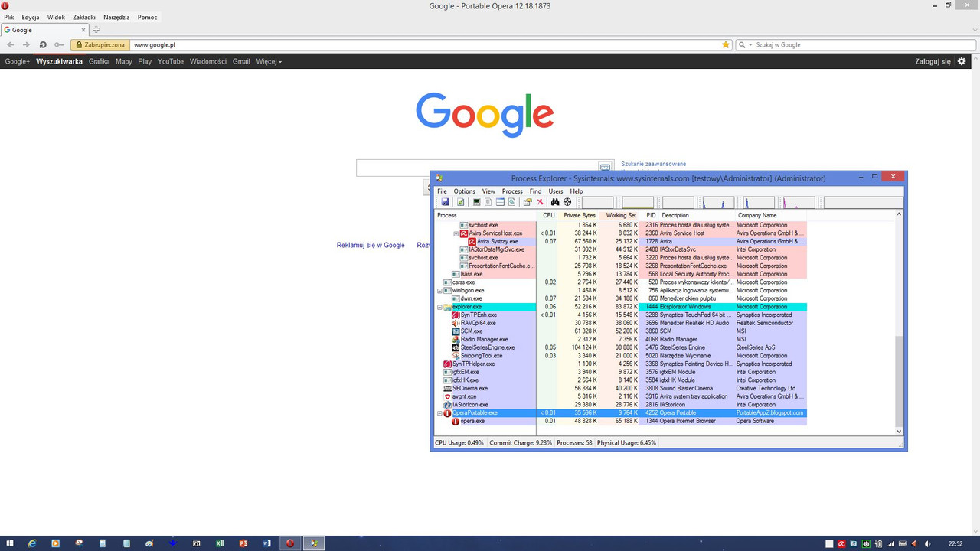This screenshot has width=980, height=551.
Task: Click the CPU usage mini graph
Action: (597, 202)
